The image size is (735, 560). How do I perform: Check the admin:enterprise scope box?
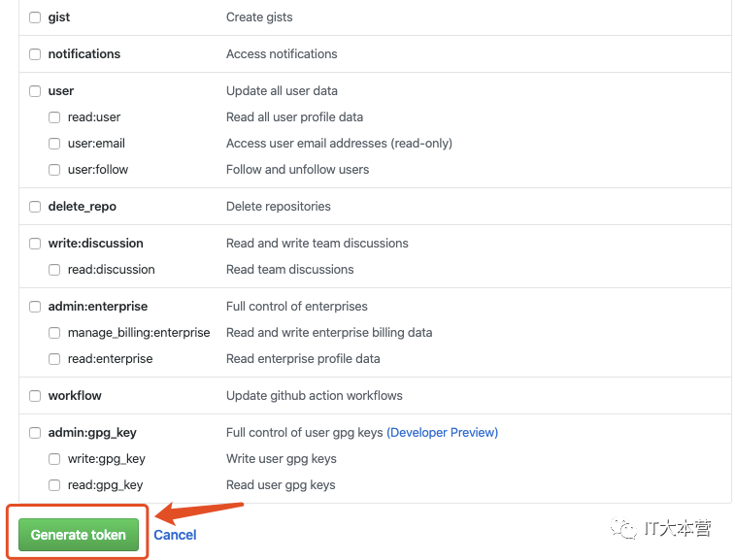[x=36, y=307]
